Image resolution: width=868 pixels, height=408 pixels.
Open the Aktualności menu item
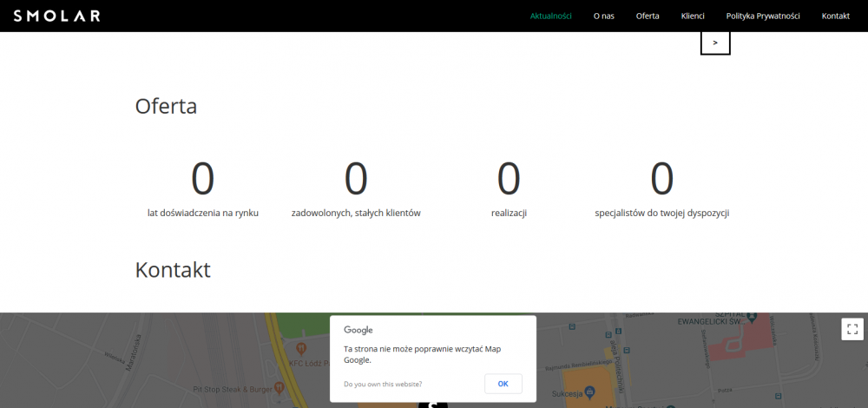click(x=550, y=16)
